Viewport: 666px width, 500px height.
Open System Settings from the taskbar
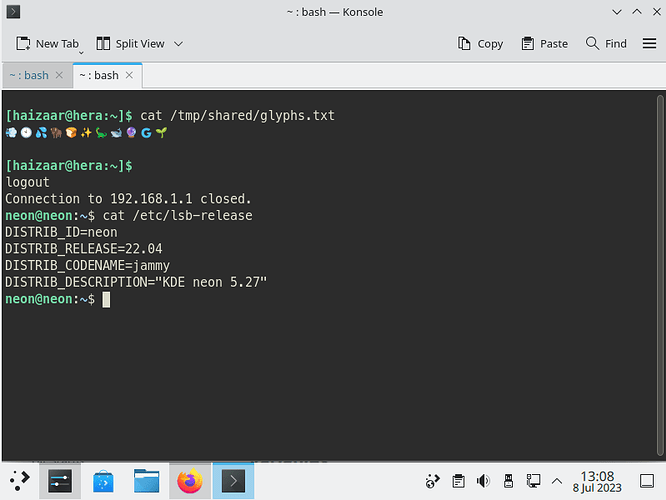tap(60, 481)
